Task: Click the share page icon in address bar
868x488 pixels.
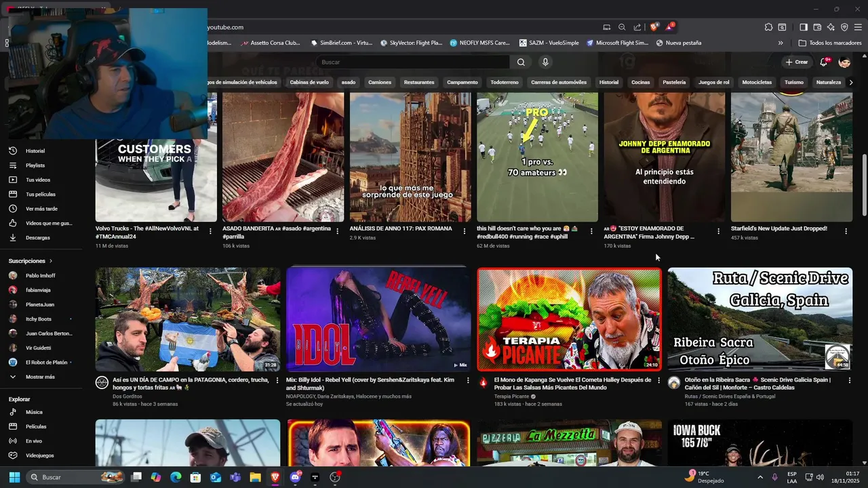Action: click(x=637, y=27)
